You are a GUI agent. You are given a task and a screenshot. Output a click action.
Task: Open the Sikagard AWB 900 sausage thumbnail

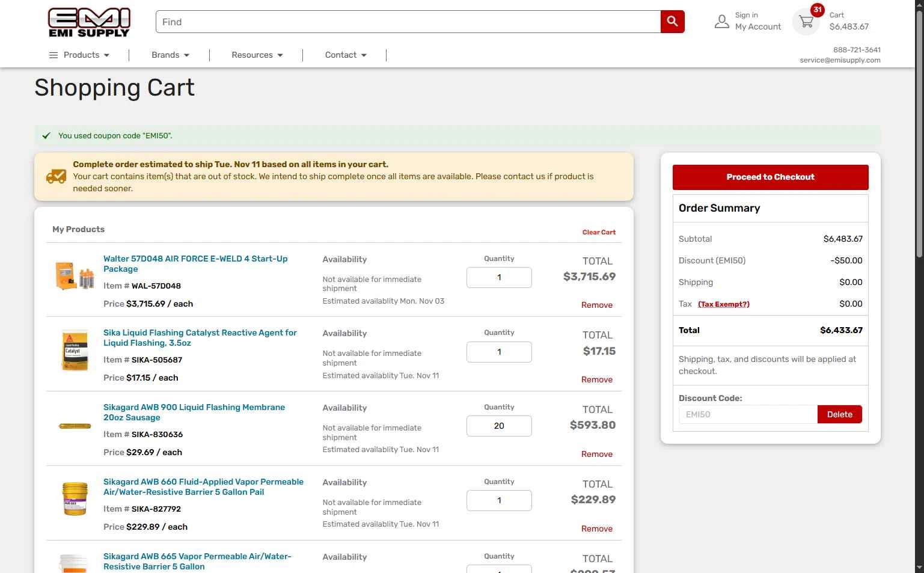(x=75, y=426)
